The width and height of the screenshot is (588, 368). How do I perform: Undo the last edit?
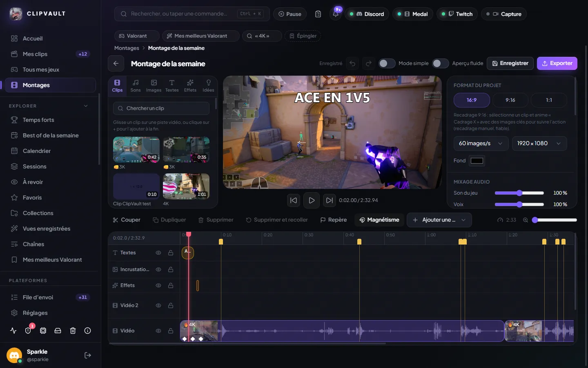click(x=352, y=63)
